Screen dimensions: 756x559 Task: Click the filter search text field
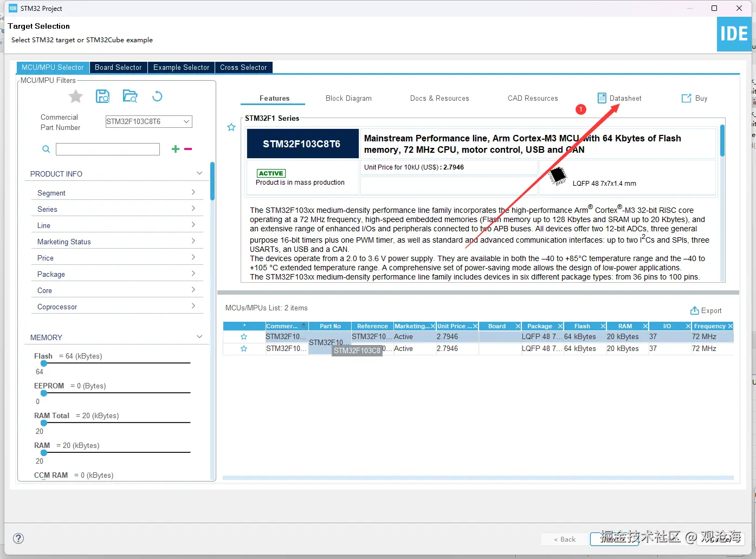point(108,149)
